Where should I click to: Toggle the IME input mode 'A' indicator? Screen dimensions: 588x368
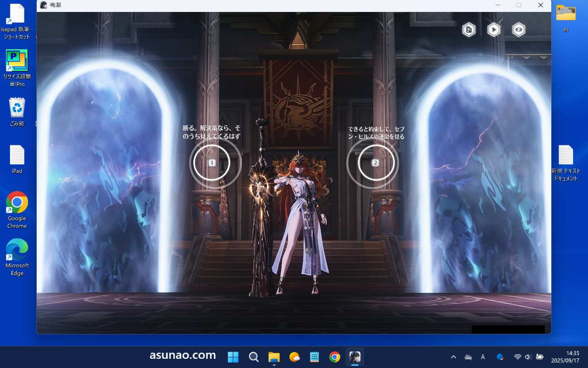[483, 357]
